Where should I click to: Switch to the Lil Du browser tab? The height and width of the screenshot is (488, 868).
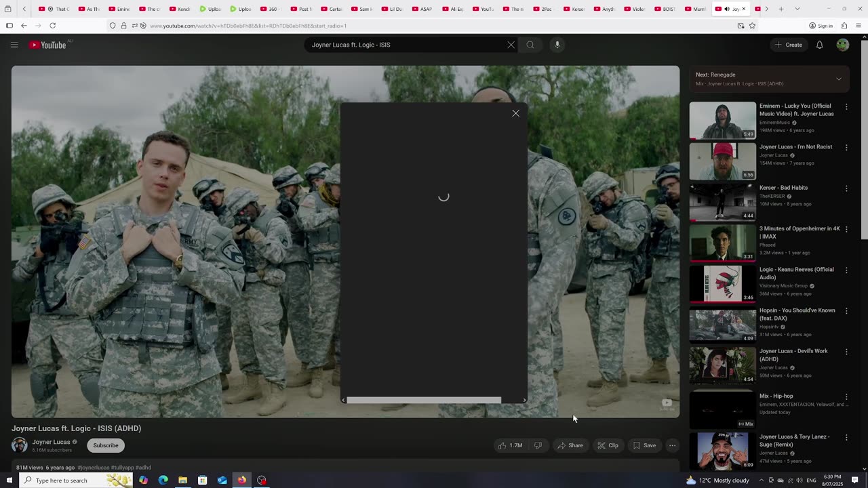tap(391, 9)
